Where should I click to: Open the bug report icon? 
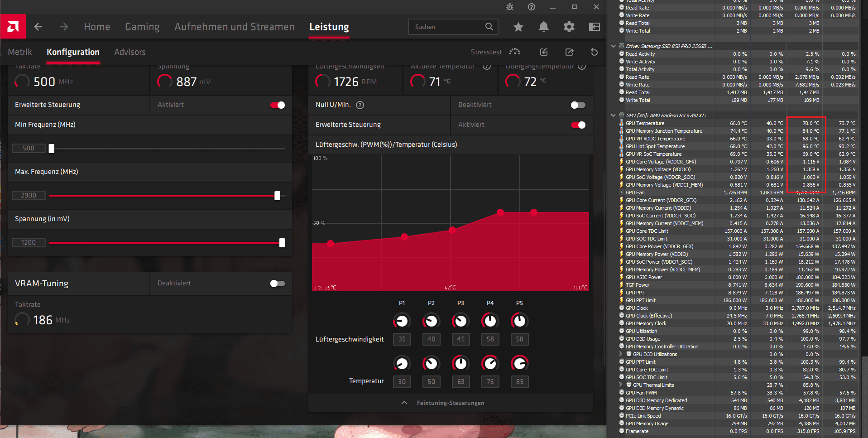(510, 7)
